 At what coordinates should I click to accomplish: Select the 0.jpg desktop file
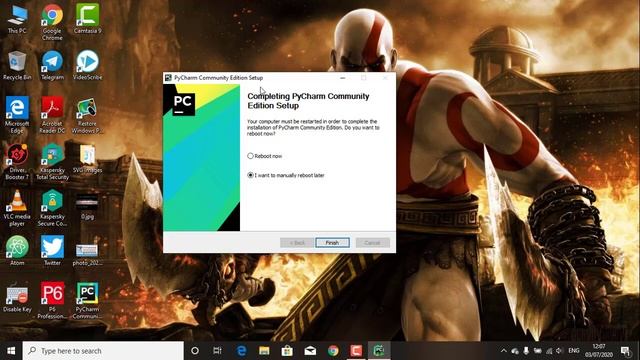[x=87, y=207]
